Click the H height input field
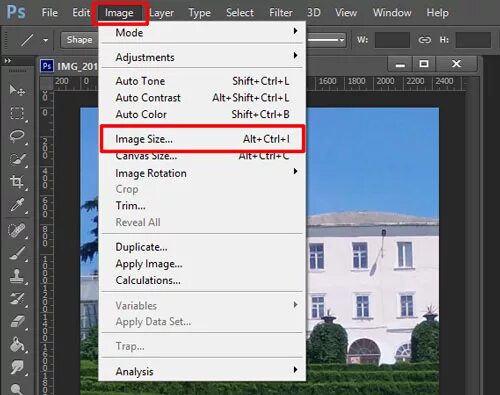Screen dimensions: 500x395 point(473,40)
